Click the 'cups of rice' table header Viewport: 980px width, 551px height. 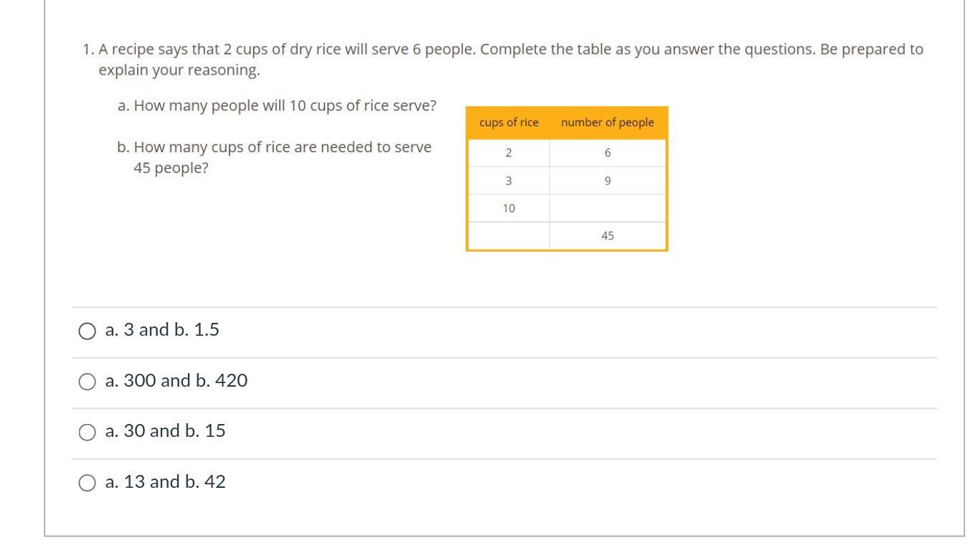click(509, 123)
